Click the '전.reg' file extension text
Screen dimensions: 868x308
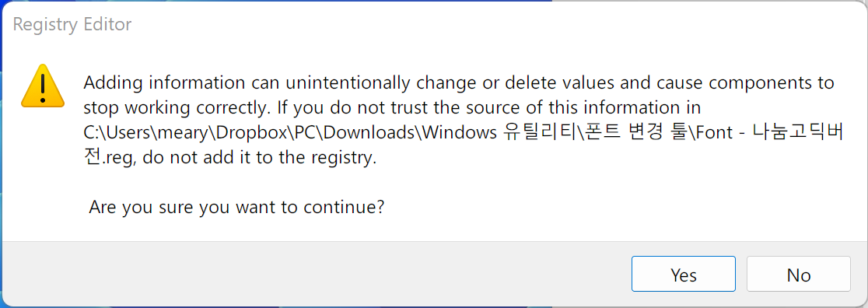110,159
